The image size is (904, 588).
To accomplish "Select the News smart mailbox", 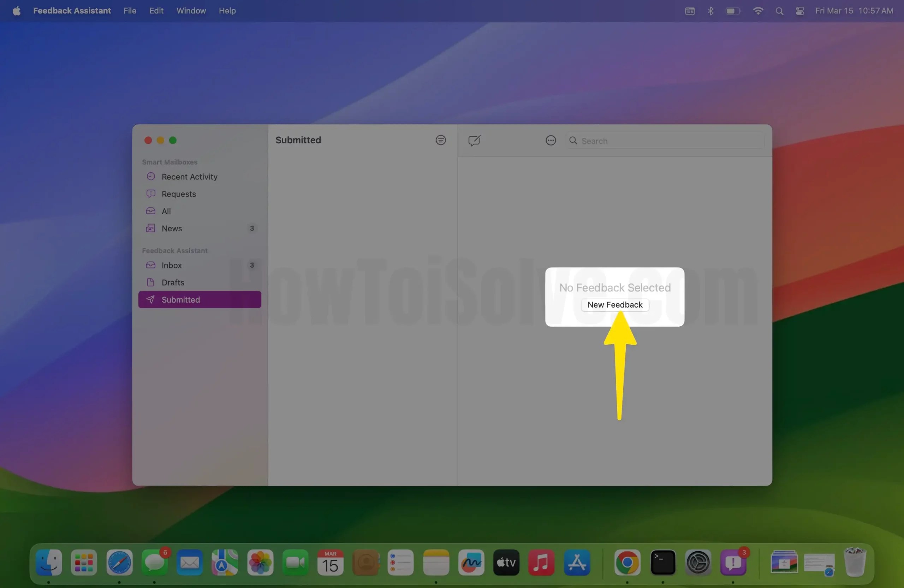I will click(x=172, y=228).
